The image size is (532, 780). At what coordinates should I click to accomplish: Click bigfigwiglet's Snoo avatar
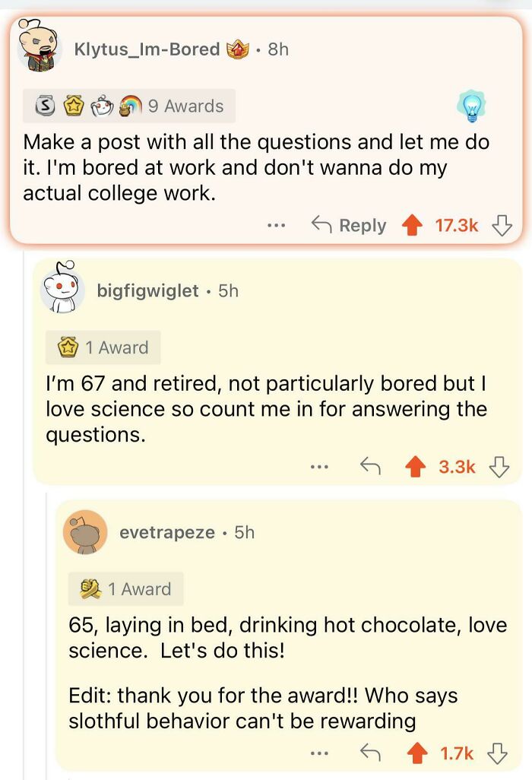click(x=65, y=290)
